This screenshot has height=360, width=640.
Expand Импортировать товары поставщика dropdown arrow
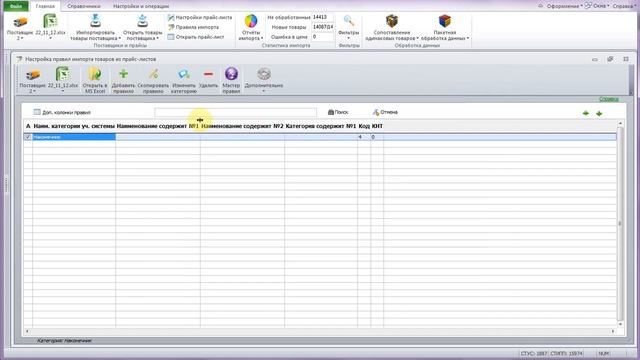tap(120, 38)
